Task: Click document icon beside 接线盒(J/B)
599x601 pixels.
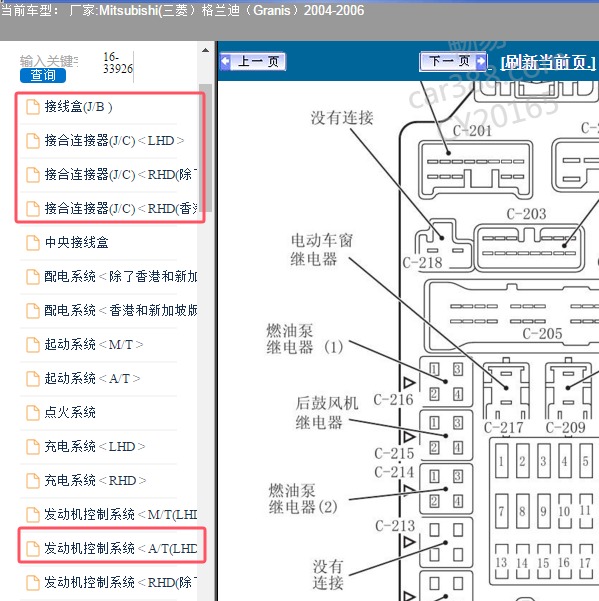Action: click(x=33, y=107)
